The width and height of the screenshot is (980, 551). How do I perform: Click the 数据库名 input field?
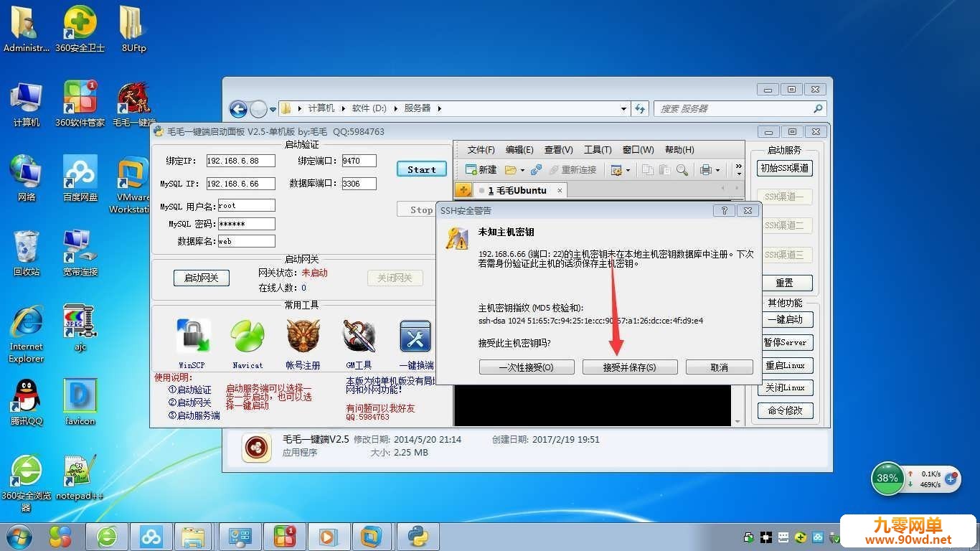[x=246, y=241]
